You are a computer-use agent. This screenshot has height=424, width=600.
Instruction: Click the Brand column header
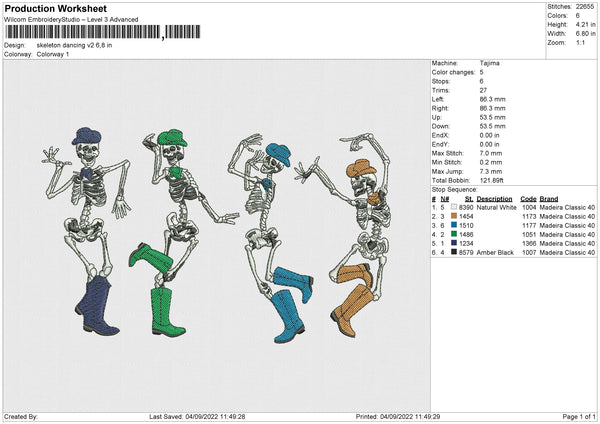tap(550, 198)
